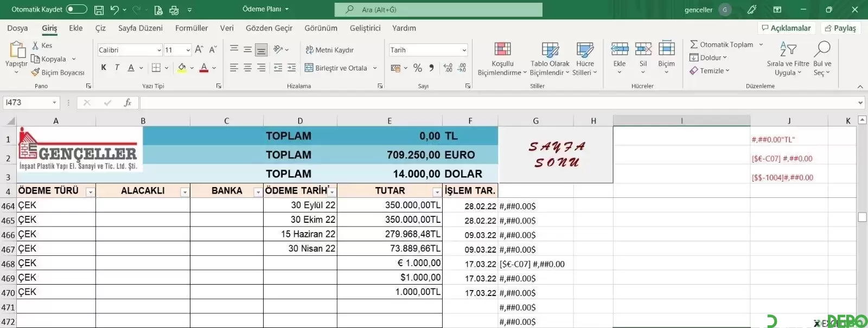Open Sırala ve Filtre Uygula
The image size is (868, 328).
click(788, 59)
